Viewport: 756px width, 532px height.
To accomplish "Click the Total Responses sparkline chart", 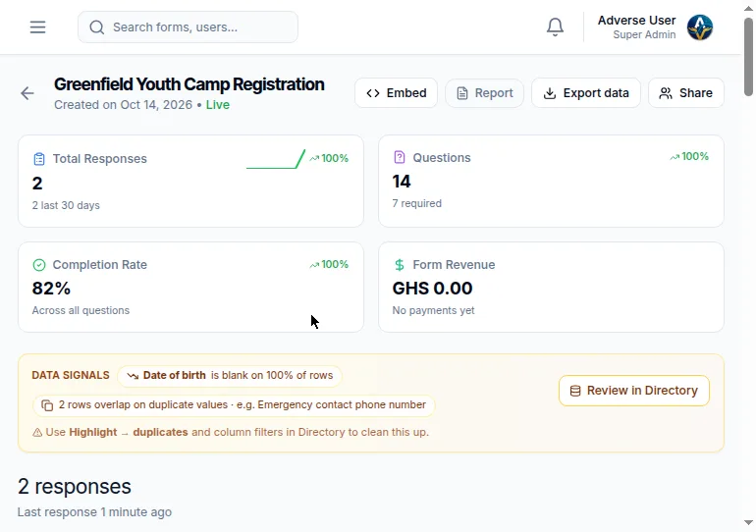I will click(x=276, y=159).
